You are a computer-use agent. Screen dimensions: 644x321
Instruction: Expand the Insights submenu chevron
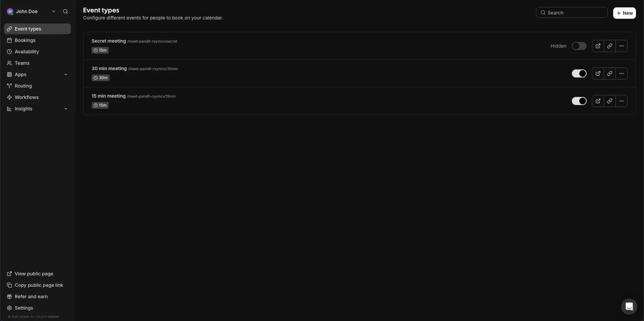(x=66, y=109)
